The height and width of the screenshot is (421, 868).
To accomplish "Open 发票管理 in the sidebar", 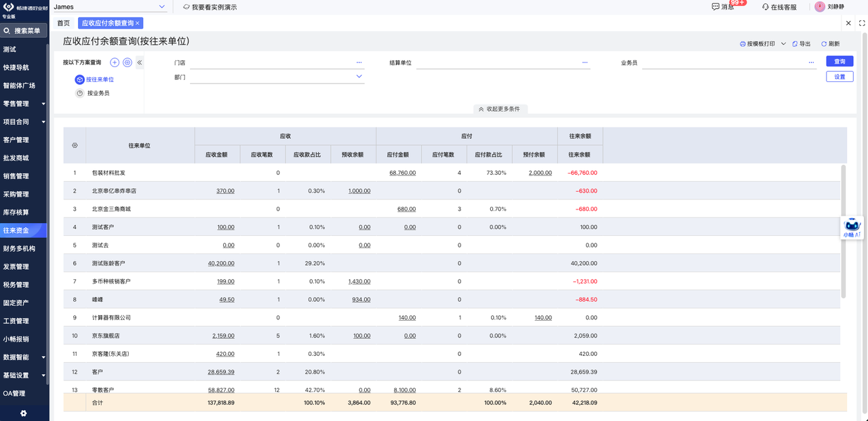I will click(x=16, y=266).
